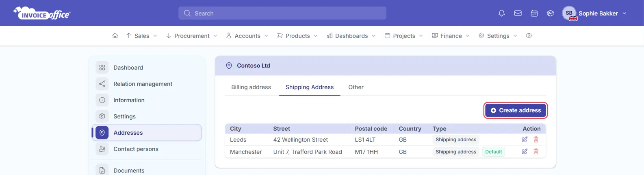The image size is (644, 175).
Task: Click the LS1 4LT postal code
Action: click(x=365, y=140)
